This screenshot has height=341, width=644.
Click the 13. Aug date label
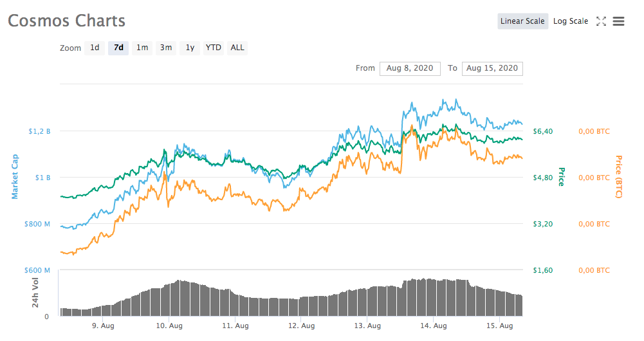click(x=367, y=326)
